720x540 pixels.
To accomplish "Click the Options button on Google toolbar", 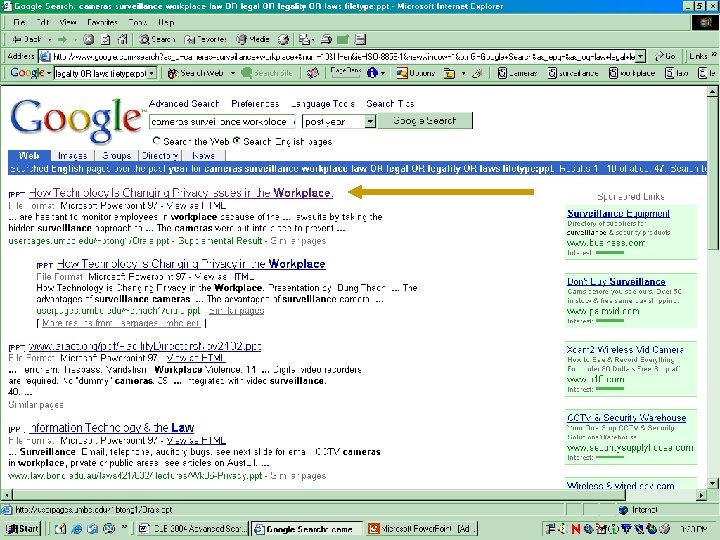I will 416,73.
